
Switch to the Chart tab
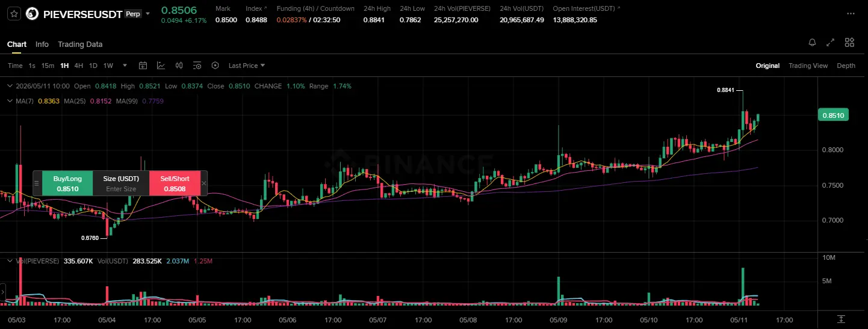[x=17, y=45]
